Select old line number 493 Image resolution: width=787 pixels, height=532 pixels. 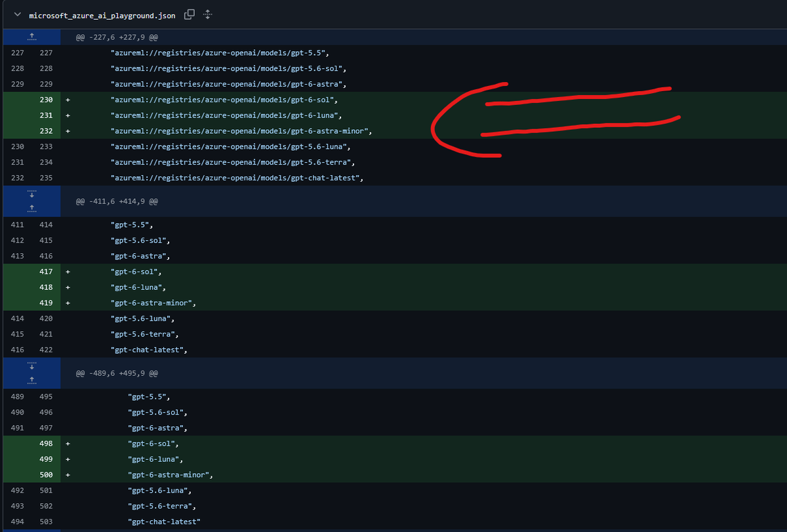(18, 506)
